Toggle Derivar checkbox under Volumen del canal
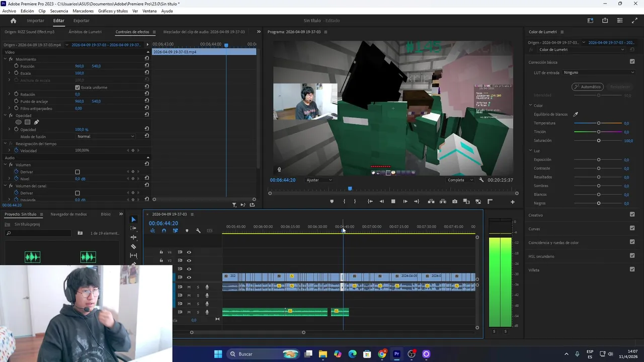The height and width of the screenshot is (362, 644). click(x=77, y=193)
